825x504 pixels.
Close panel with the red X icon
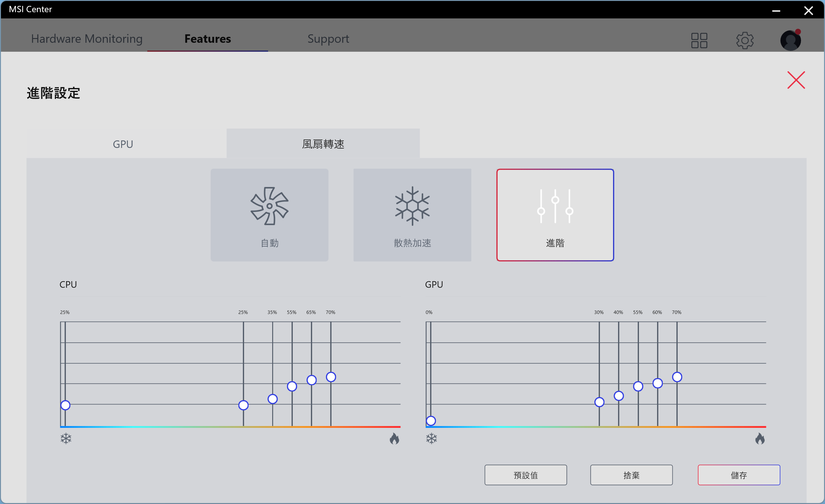click(796, 80)
